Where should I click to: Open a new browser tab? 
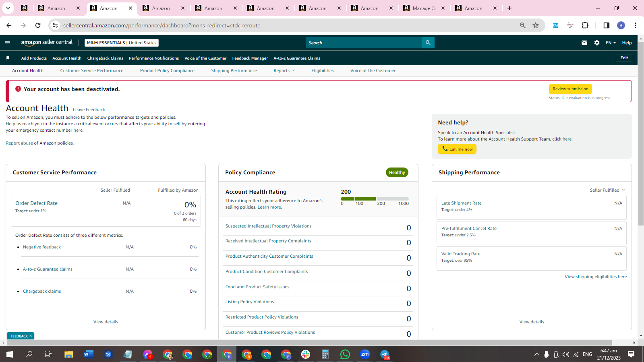click(509, 8)
